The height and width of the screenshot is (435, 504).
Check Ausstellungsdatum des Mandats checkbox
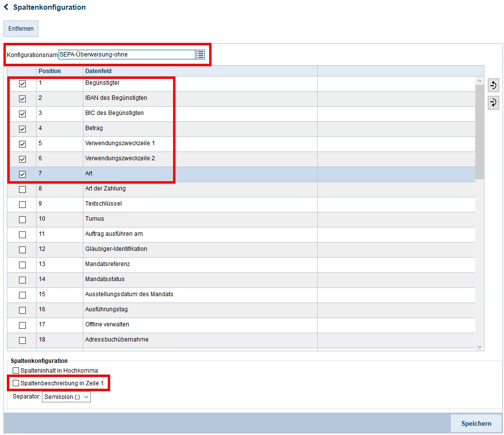(x=22, y=295)
